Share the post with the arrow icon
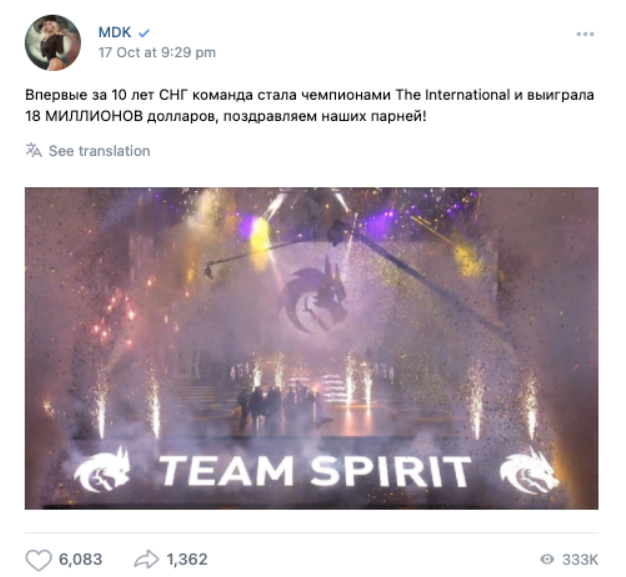The width and height of the screenshot is (626, 577). (x=146, y=559)
